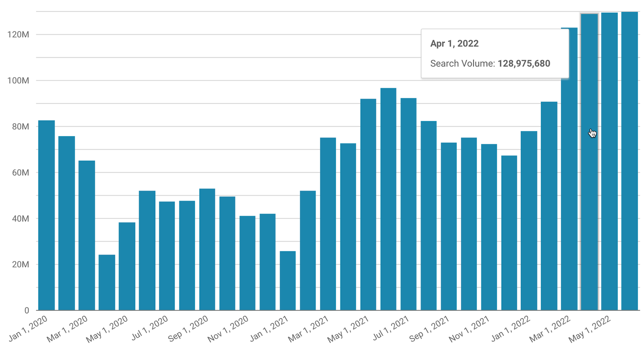Viewport: 644px width, 361px height.
Task: Click the Jan 1, 2020 bar
Action: tap(46, 215)
